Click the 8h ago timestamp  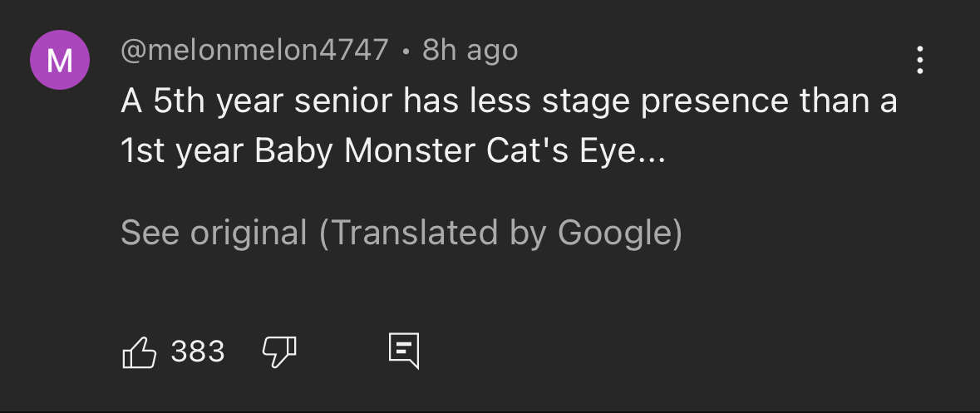tap(470, 51)
